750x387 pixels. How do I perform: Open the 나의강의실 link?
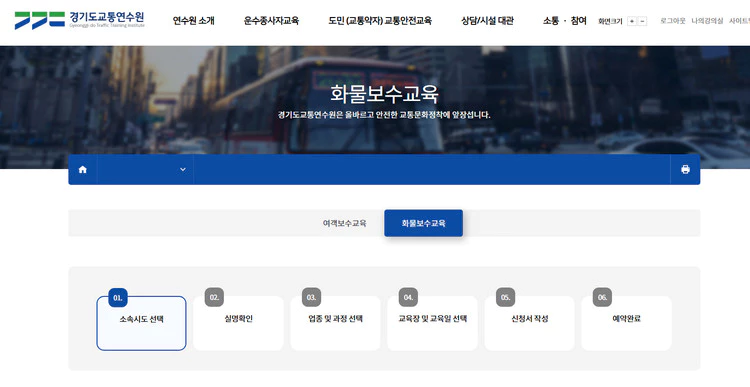click(707, 21)
